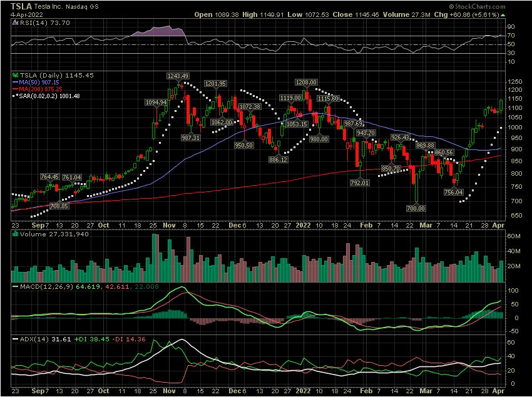Click the '926.43' price label
532x397 pixels.
[401, 138]
